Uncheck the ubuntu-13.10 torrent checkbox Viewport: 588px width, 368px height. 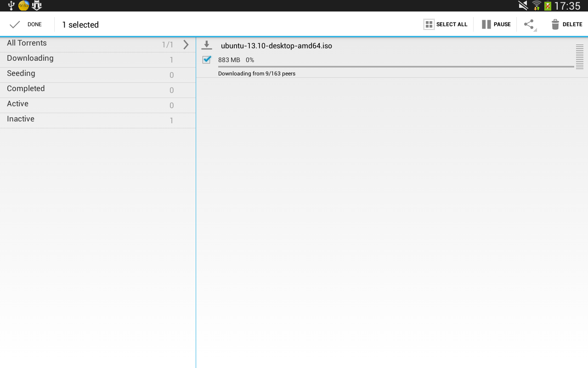click(x=207, y=59)
